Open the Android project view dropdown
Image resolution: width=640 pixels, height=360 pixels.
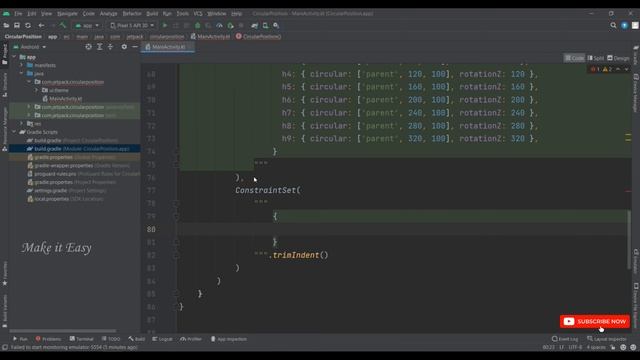[x=30, y=47]
